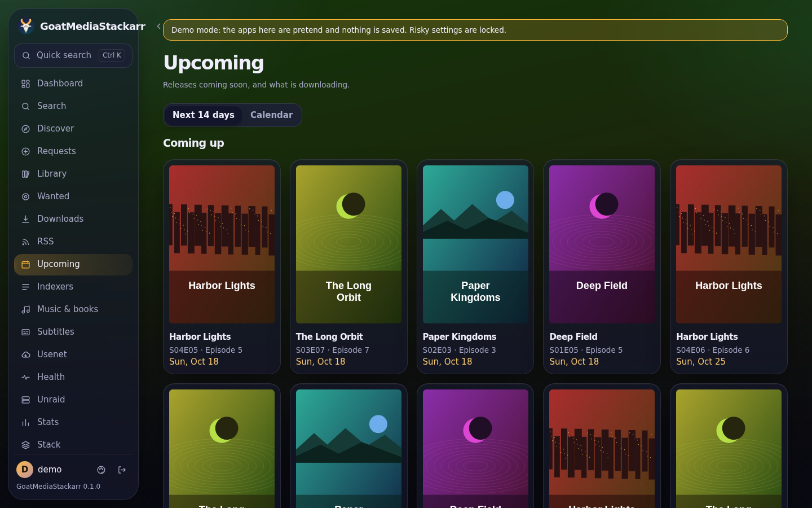Click the Unraid server icon

[25, 400]
